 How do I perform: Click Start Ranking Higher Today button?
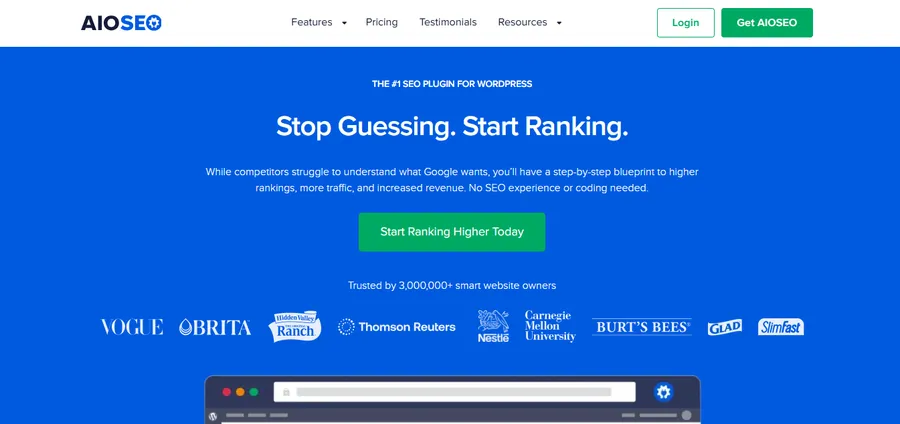tap(452, 232)
